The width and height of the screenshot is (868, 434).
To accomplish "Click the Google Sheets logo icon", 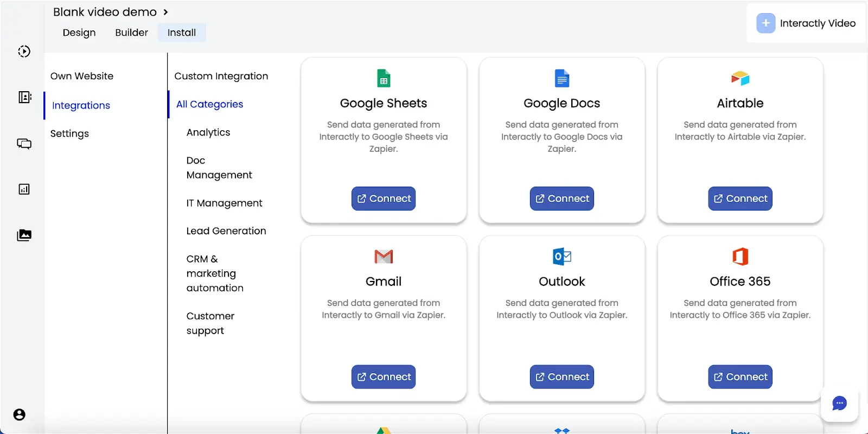I will 384,79.
